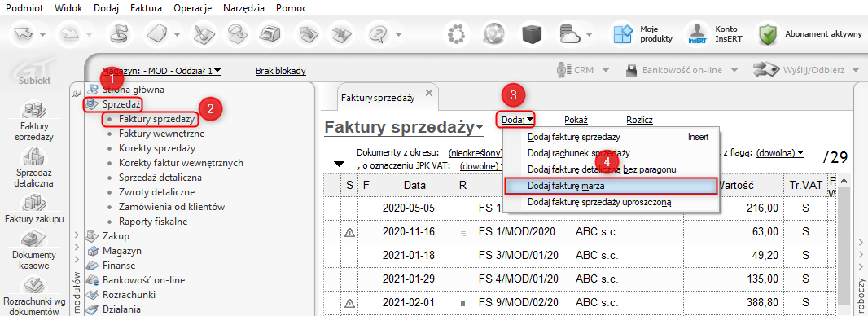Select Korekty sprzedaży in the tree

click(x=157, y=148)
